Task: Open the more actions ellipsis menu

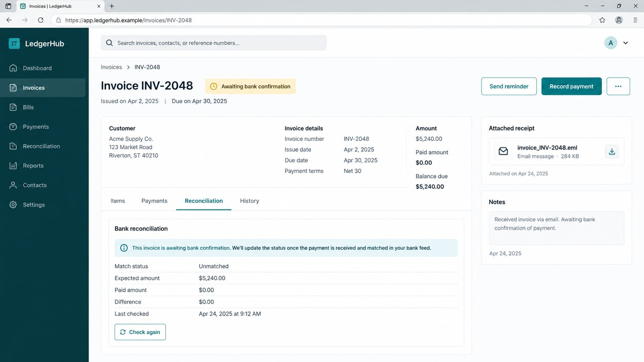Action: click(618, 86)
